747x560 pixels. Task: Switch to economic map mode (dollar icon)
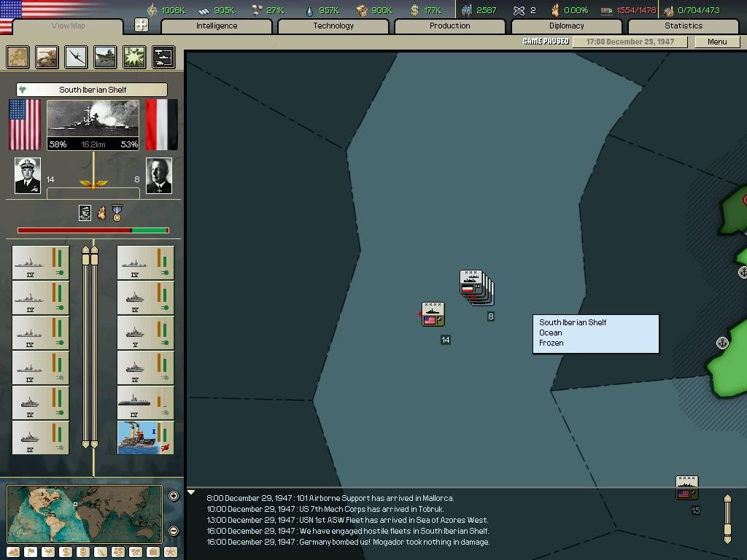(x=66, y=552)
